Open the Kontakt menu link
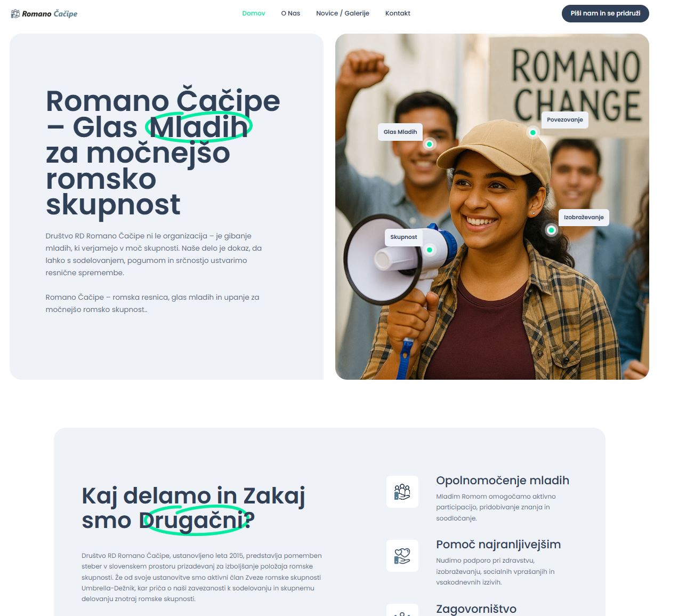The width and height of the screenshot is (678, 616). pyautogui.click(x=398, y=13)
